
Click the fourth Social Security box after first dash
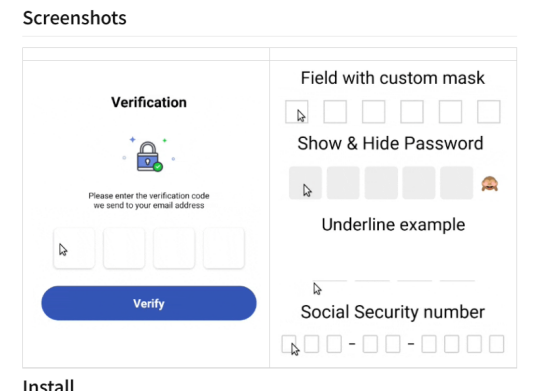coord(370,344)
